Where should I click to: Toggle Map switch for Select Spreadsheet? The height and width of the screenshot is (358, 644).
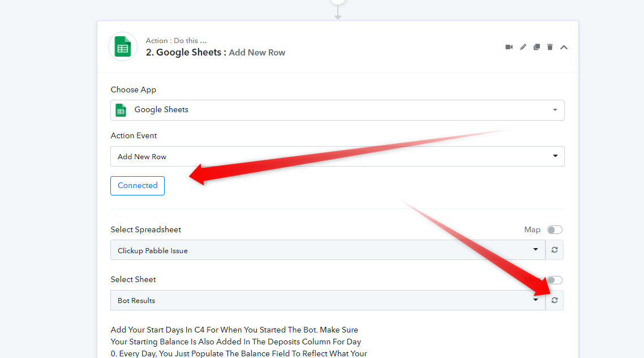click(555, 230)
